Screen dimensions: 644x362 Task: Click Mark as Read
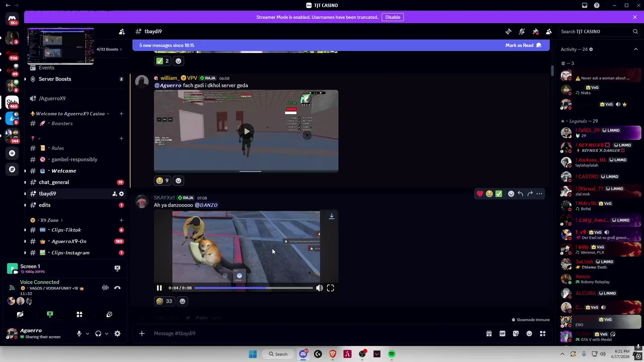523,45
